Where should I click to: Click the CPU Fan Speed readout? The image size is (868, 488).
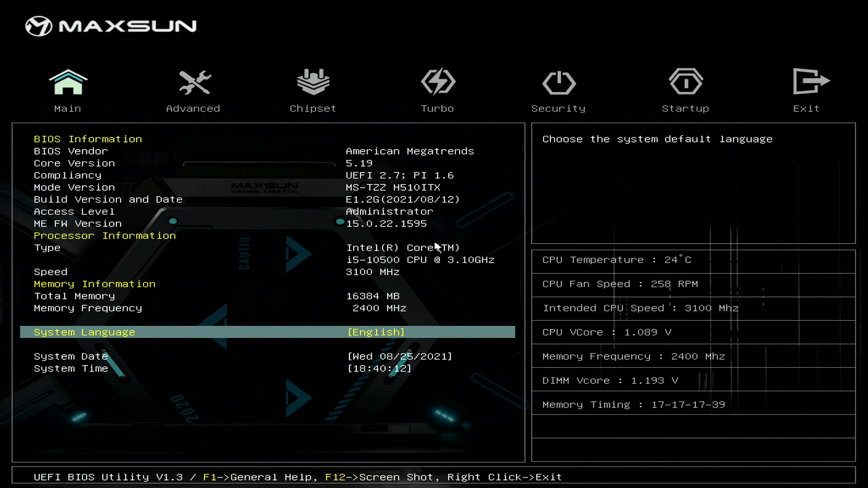click(x=620, y=284)
